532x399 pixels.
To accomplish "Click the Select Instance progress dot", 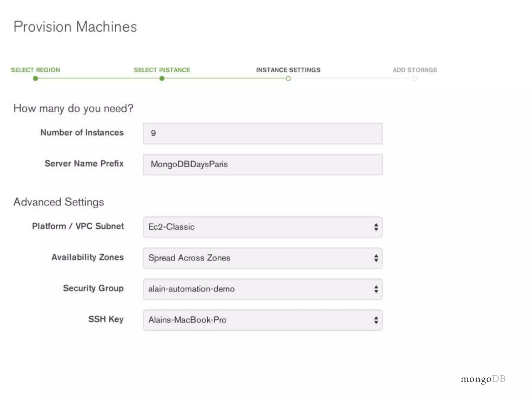I will 162,78.
